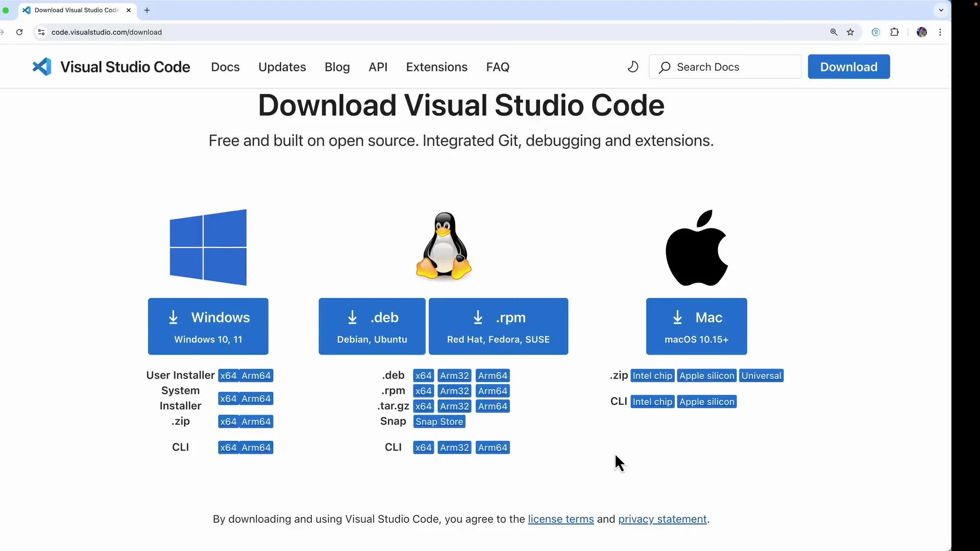Viewport: 980px width, 551px height.
Task: Select Linux .rpm Arm32 download
Action: coord(455,391)
